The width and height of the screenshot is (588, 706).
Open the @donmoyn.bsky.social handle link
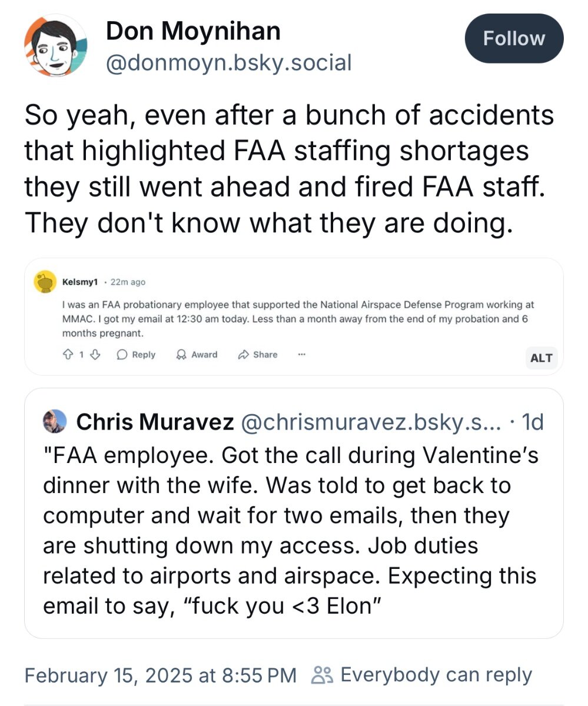[x=228, y=62]
